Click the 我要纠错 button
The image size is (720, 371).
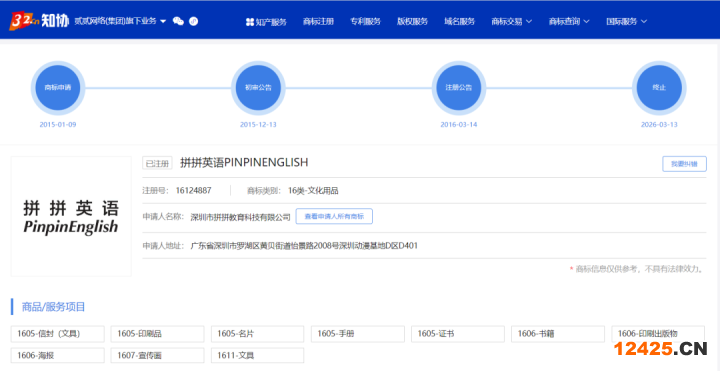[684, 164]
